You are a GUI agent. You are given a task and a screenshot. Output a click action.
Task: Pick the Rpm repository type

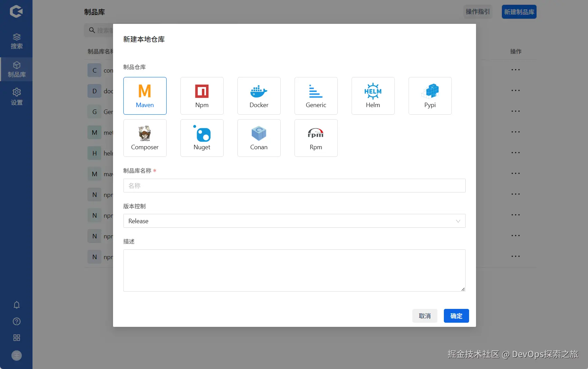(316, 138)
